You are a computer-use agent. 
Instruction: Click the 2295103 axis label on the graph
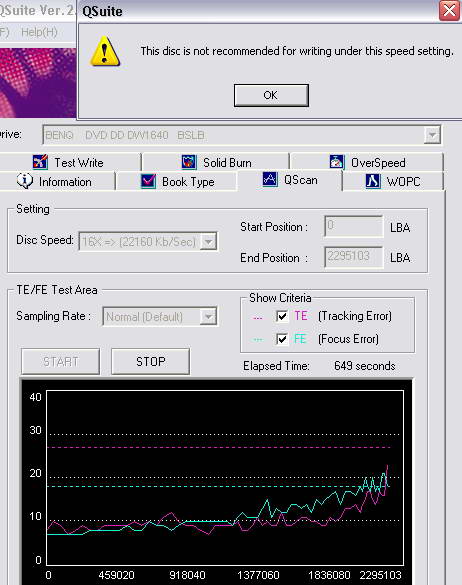[x=381, y=575]
